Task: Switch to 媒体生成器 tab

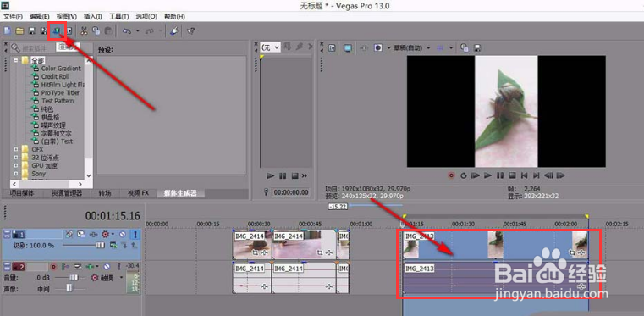Action: pos(180,193)
